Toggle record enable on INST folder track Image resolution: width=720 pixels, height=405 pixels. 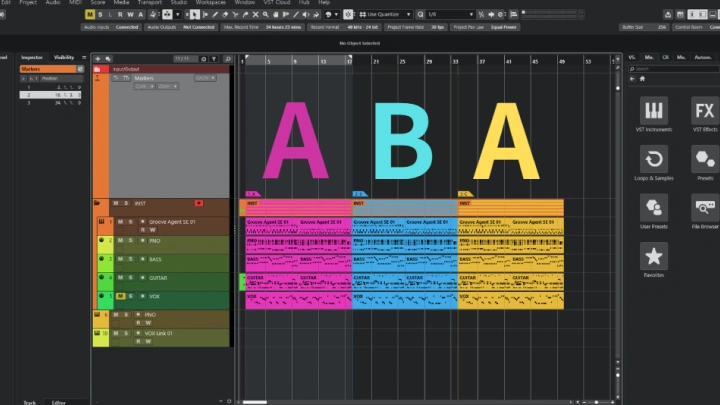pos(199,203)
